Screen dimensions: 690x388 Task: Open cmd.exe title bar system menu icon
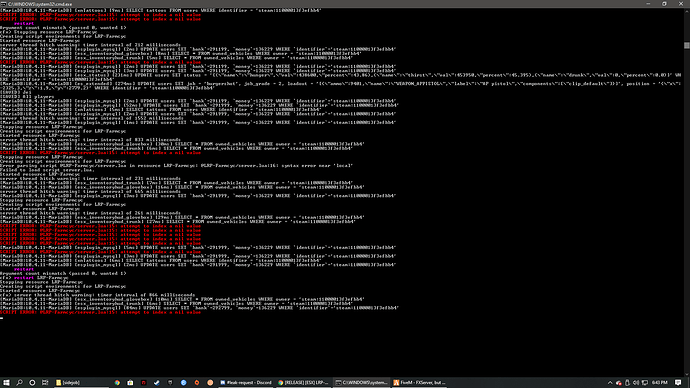4,4
